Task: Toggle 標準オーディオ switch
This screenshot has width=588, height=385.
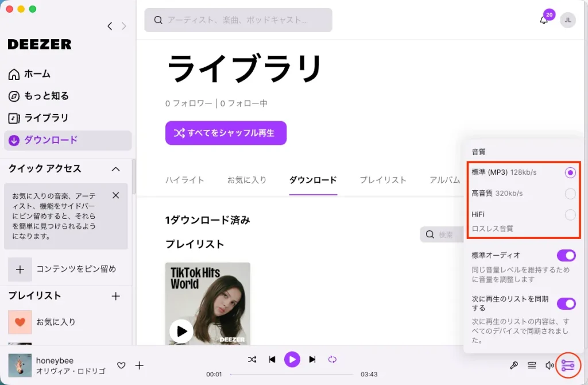Action: point(566,256)
